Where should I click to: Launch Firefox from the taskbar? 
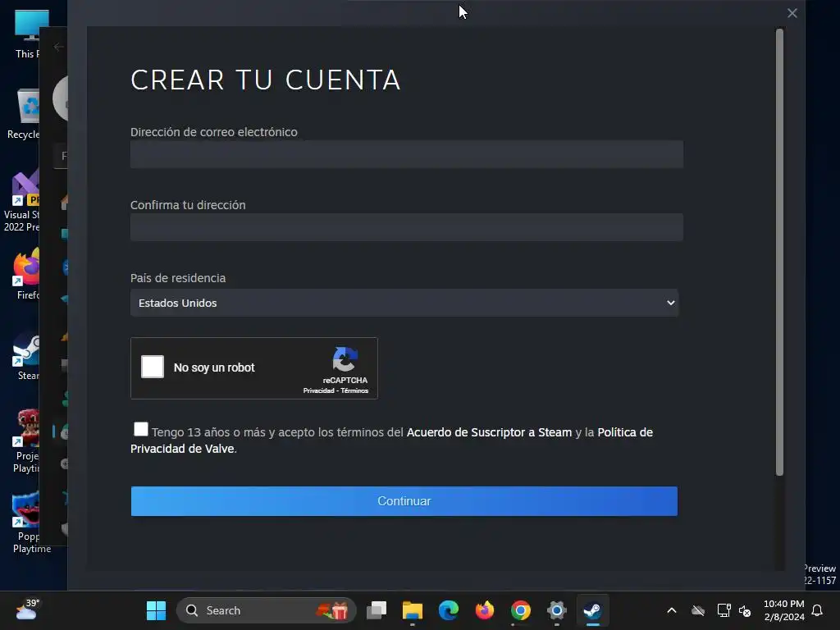coord(485,610)
